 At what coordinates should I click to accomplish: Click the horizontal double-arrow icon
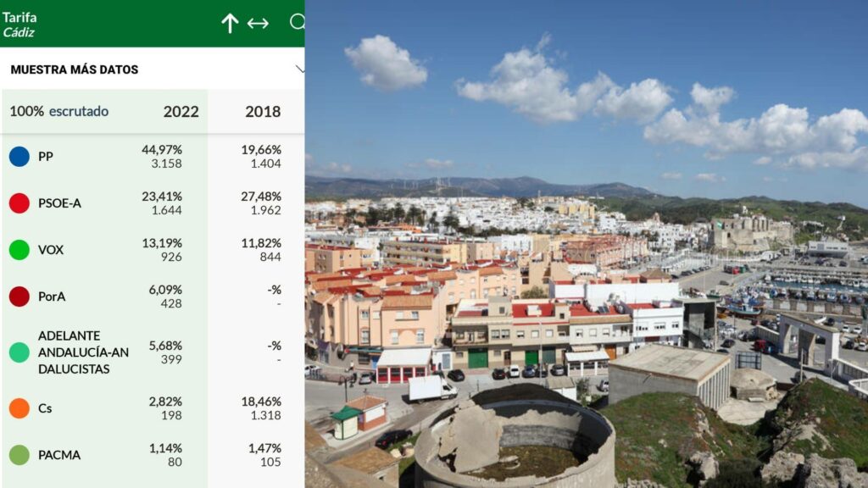(x=258, y=24)
